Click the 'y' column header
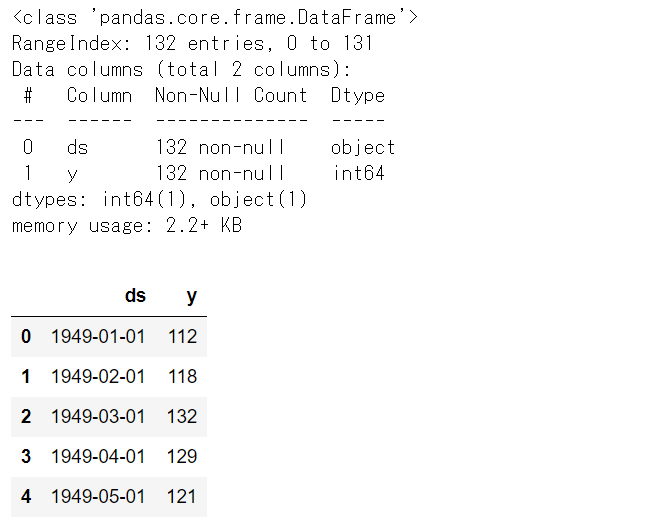This screenshot has height=532, width=664. click(191, 296)
